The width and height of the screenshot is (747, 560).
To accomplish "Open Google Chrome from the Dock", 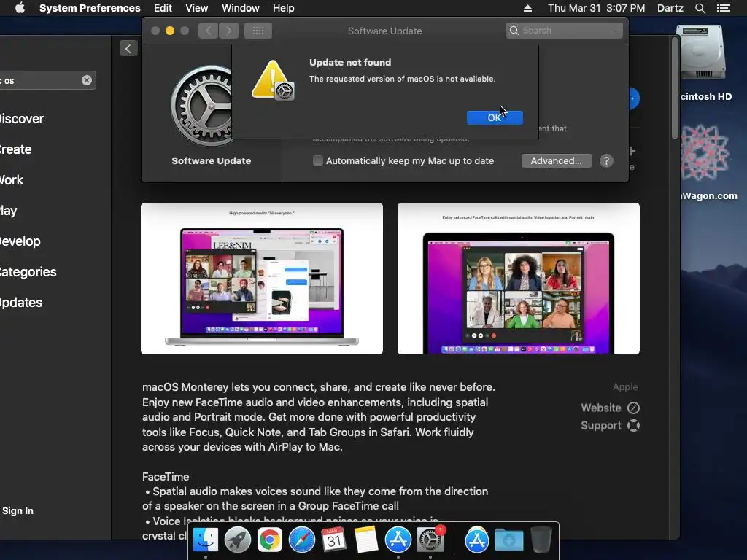I will click(270, 540).
